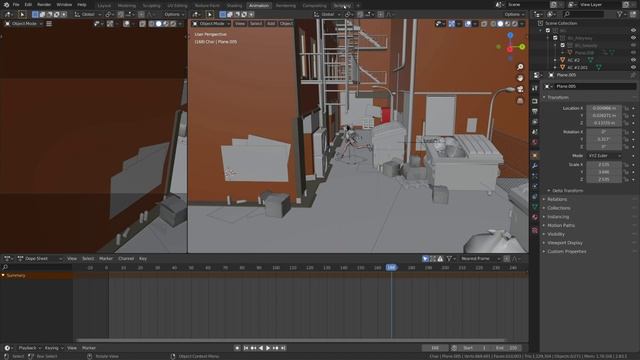Open the hamburger menu in left viewport header
The image size is (640, 360).
(x=49, y=24)
